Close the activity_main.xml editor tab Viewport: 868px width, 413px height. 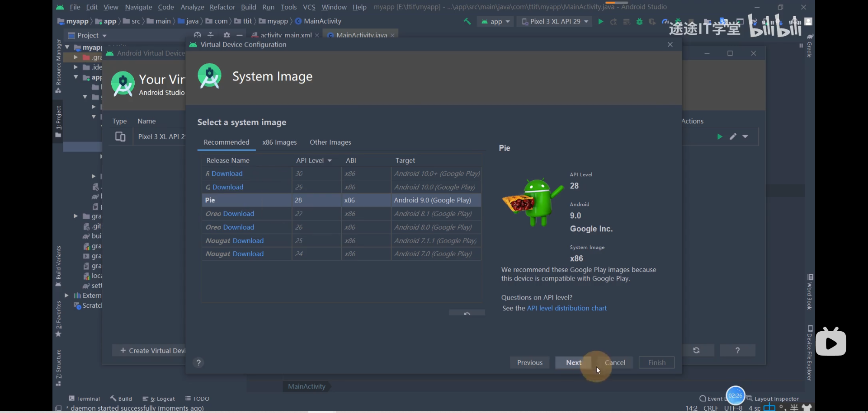pos(317,35)
